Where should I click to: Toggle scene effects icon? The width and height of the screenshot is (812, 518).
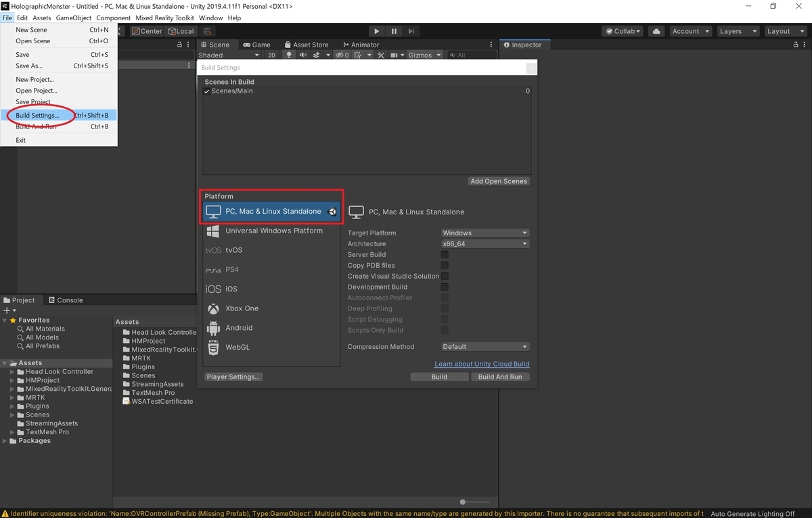(318, 55)
